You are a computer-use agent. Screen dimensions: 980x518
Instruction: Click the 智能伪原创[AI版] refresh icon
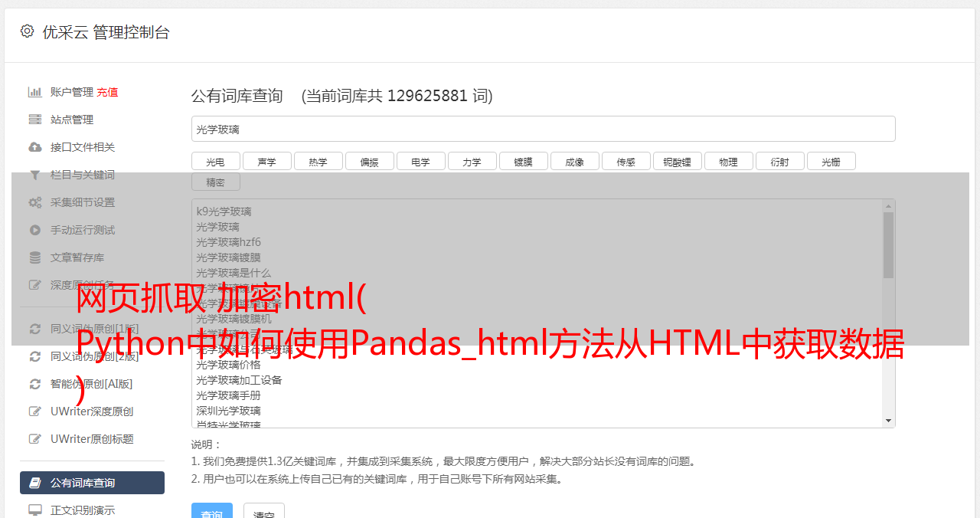pos(35,384)
